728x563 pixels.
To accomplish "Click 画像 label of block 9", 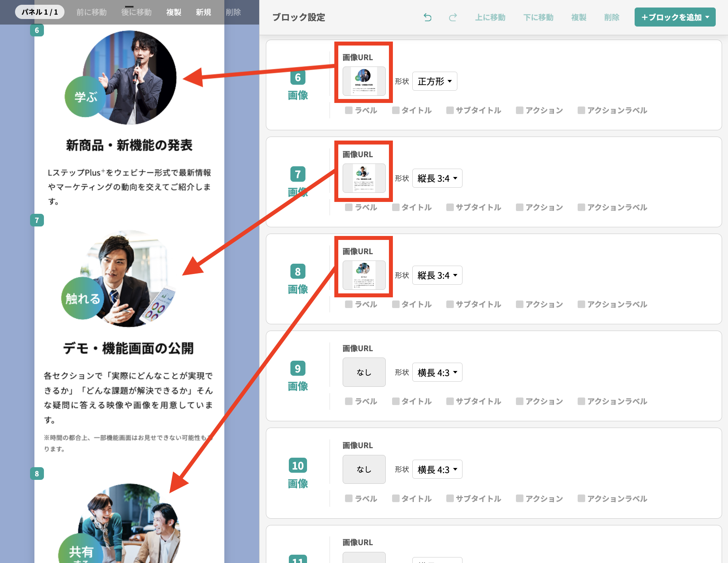I will point(298,386).
